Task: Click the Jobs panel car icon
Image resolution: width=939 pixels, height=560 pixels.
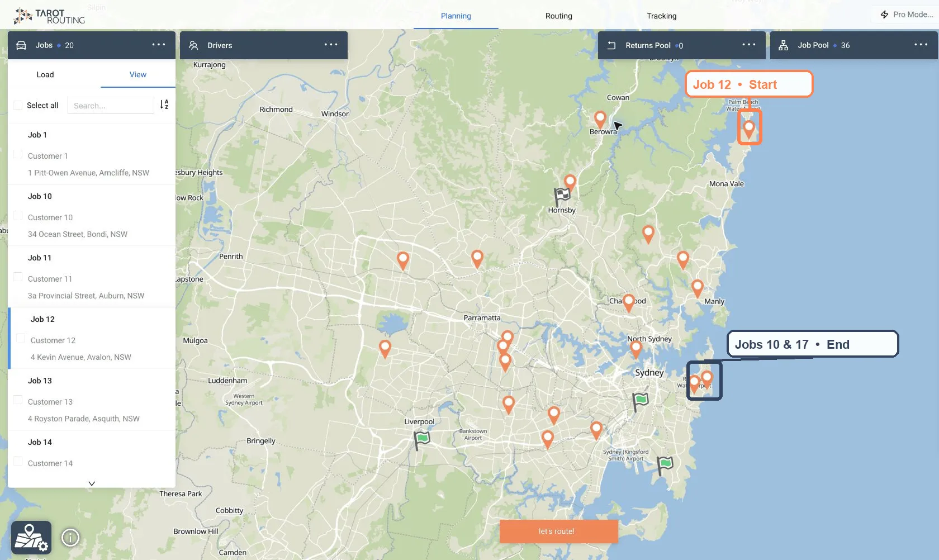Action: pos(21,45)
